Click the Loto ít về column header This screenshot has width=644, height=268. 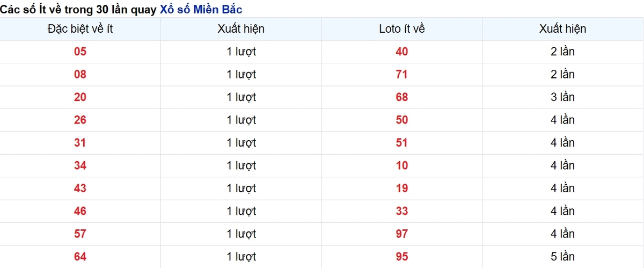click(x=402, y=29)
